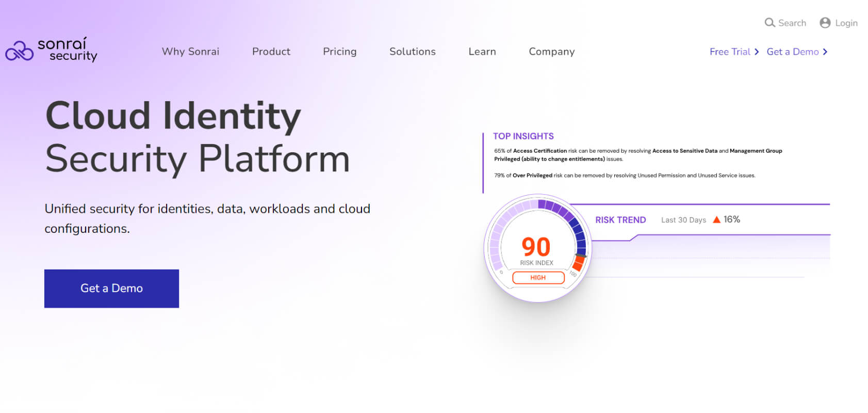Viewport: 868px width, 413px height.
Task: Click the Unified security for identities subtitle
Action: tap(207, 218)
